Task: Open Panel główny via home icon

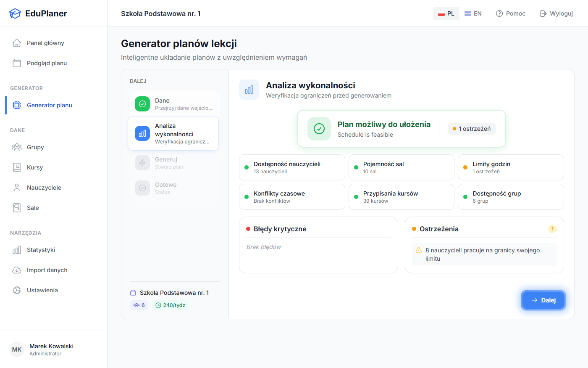Action: tap(17, 43)
